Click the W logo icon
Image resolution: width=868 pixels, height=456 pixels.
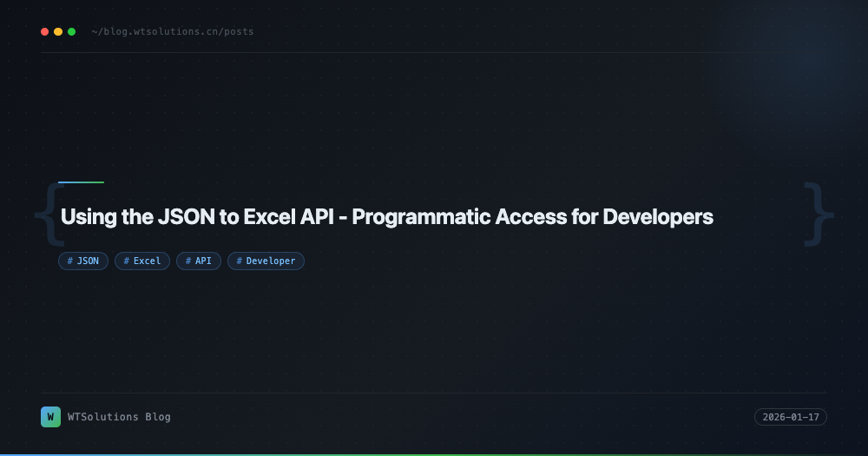pyautogui.click(x=51, y=417)
